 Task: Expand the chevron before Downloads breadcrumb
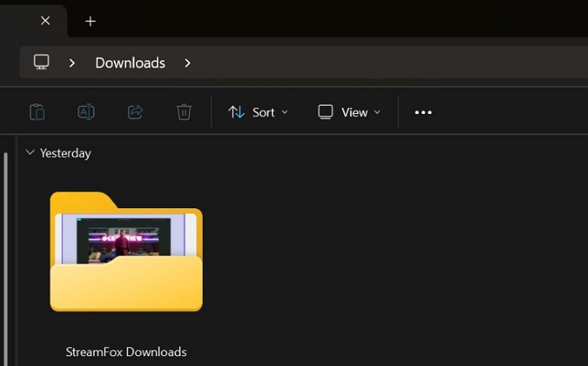(72, 63)
